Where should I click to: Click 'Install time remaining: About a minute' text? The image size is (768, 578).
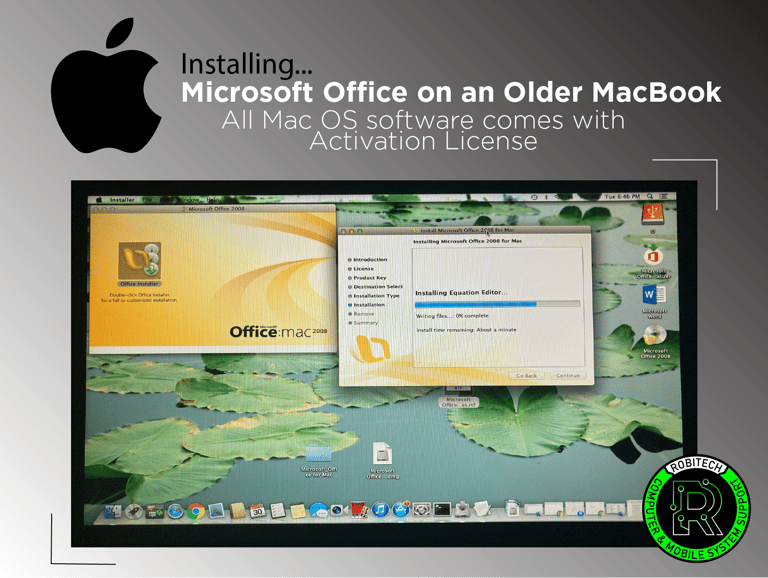[466, 330]
